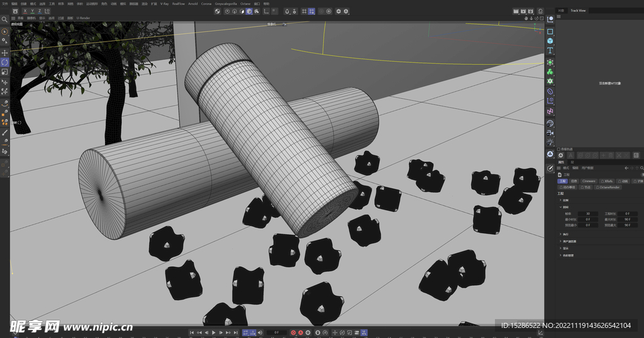644x338 pixels.
Task: Click the OctaneRender button
Action: pos(608,187)
